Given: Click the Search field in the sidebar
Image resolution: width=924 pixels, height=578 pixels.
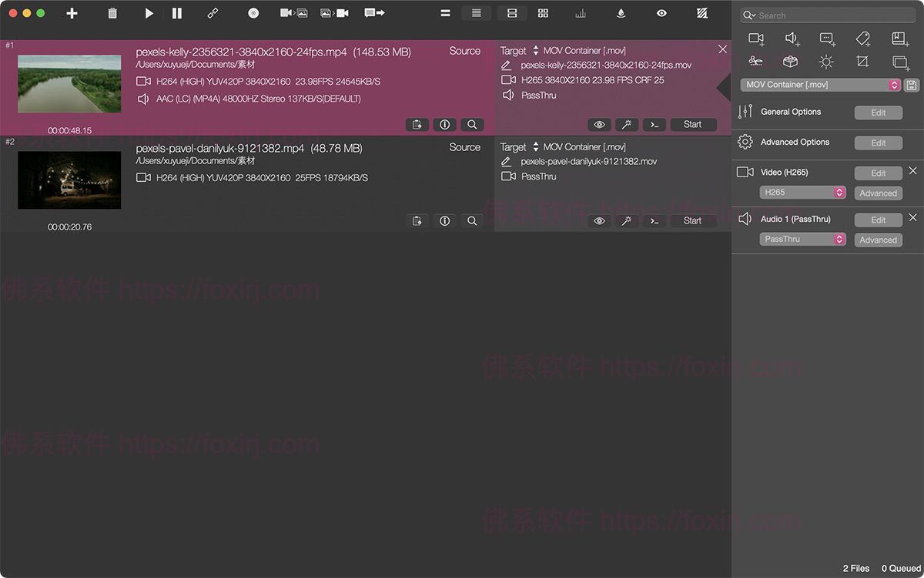Looking at the screenshot, I should pos(828,15).
